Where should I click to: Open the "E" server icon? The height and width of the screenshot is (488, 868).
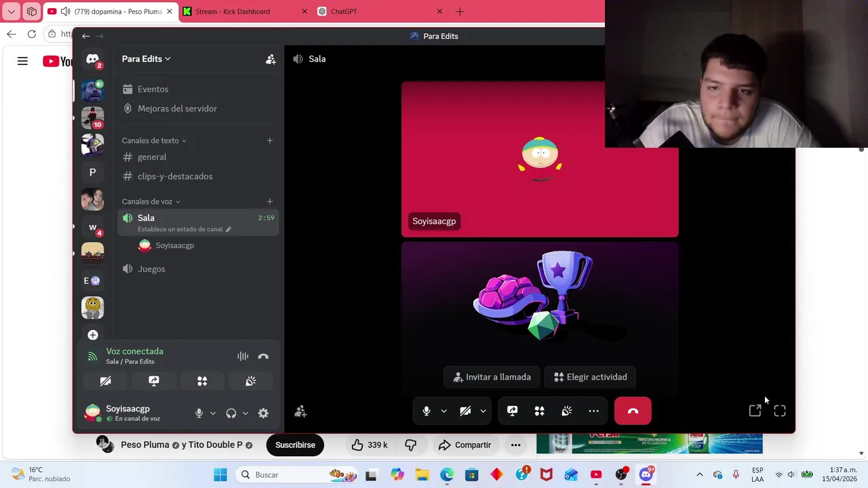click(93, 281)
